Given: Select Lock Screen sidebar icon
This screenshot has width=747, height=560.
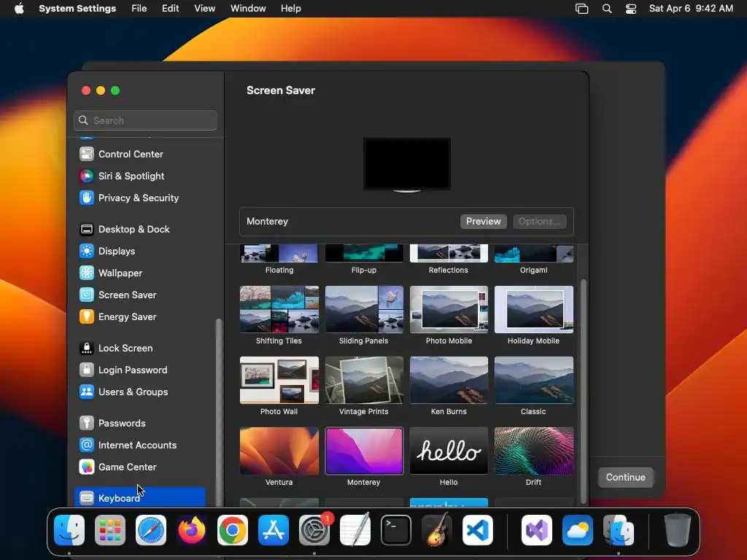Looking at the screenshot, I should pos(87,349).
